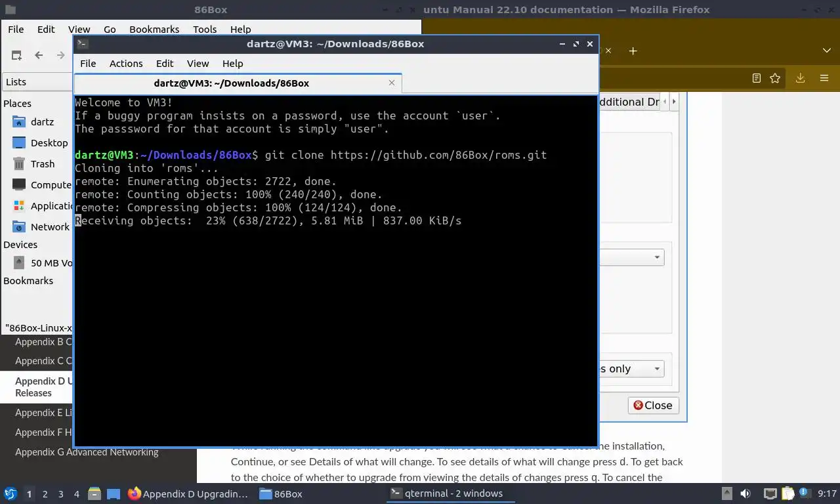
Task: Open Firefox downloads panel
Action: [x=800, y=78]
